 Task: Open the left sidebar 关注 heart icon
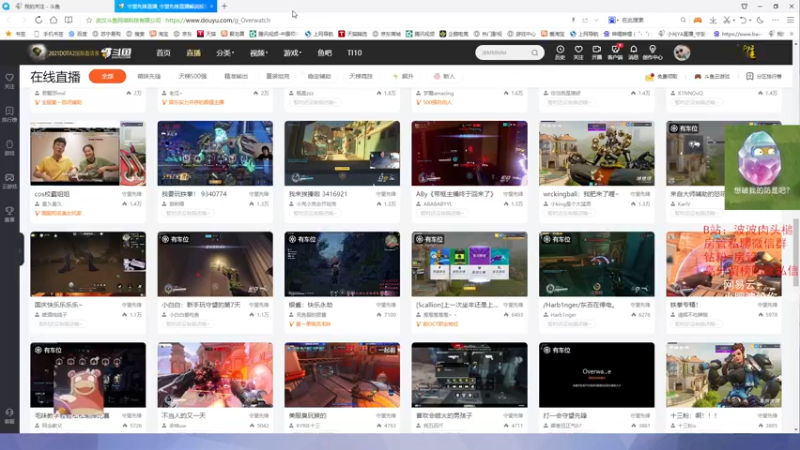(x=9, y=81)
